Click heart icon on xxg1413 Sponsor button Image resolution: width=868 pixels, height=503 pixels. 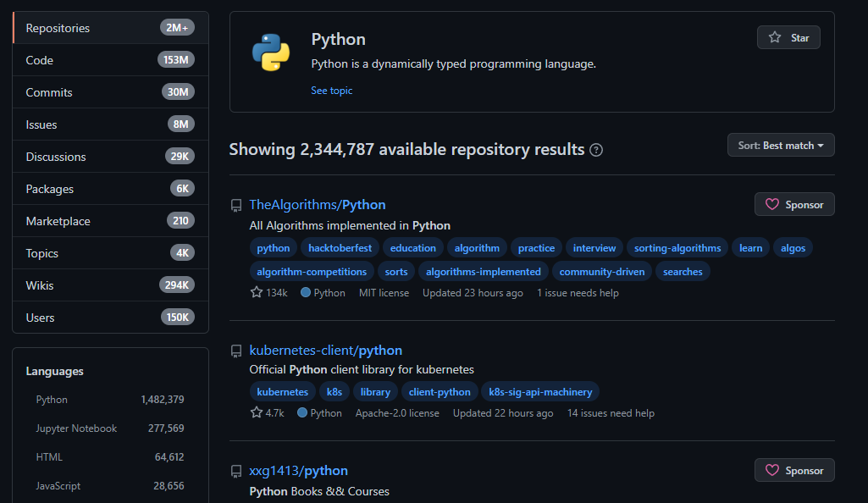(x=771, y=470)
